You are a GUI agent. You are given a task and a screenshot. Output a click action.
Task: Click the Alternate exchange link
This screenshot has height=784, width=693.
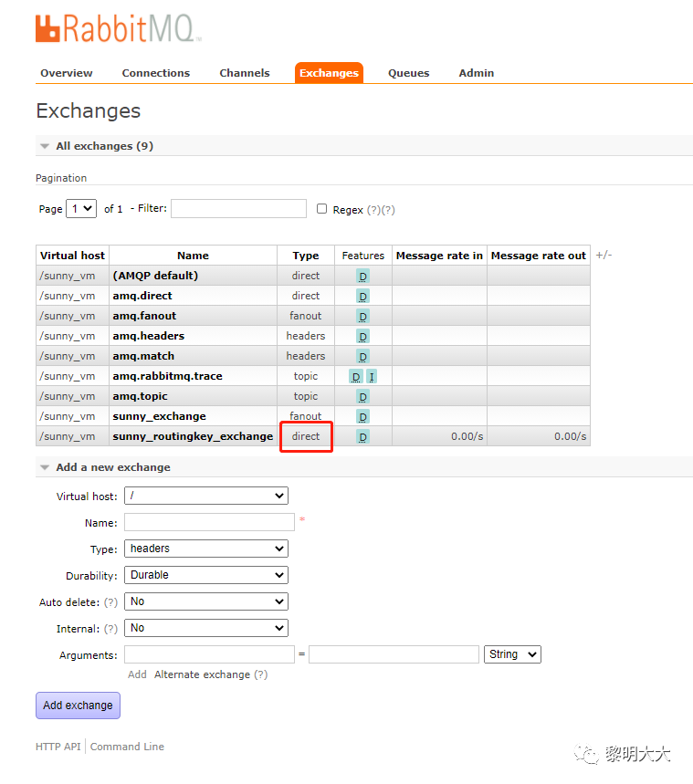(202, 674)
